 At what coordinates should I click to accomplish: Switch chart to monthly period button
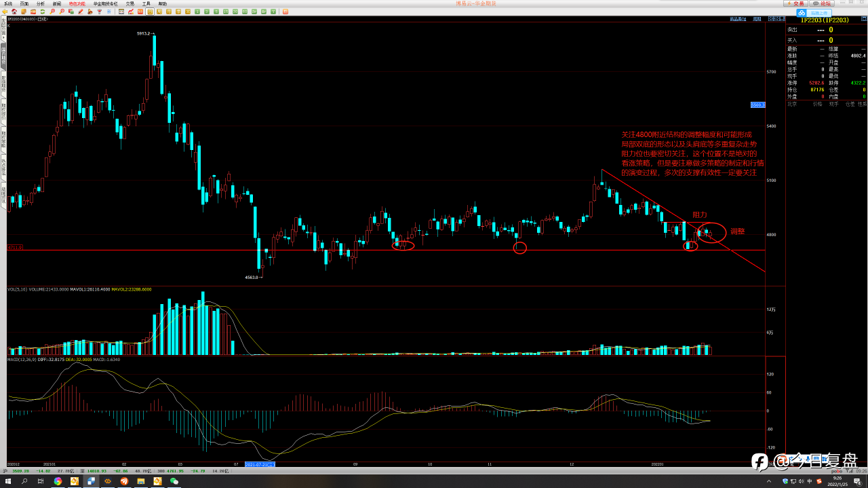pyautogui.click(x=169, y=12)
